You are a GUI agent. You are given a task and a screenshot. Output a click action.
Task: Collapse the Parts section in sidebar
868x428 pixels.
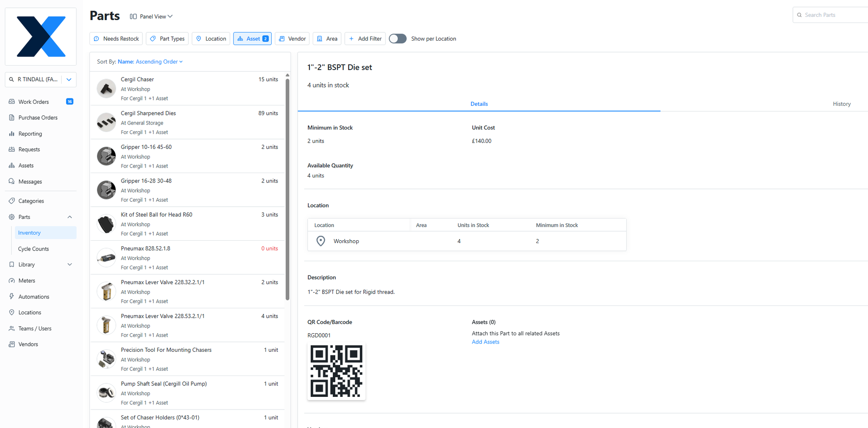[69, 217]
